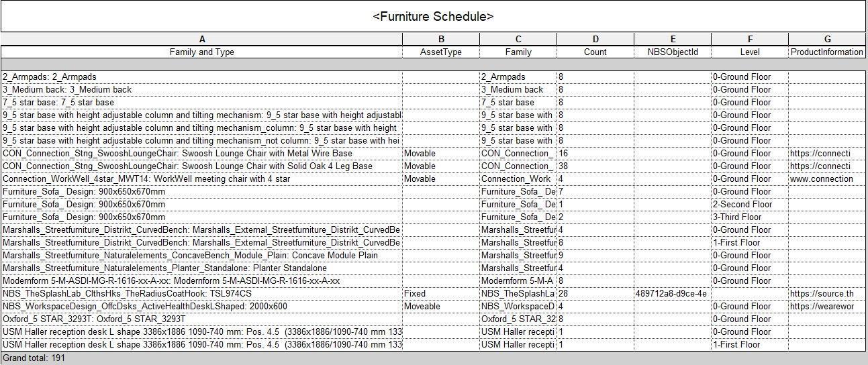
Task: Select the 2-Second Floor level cell
Action: [x=750, y=205]
